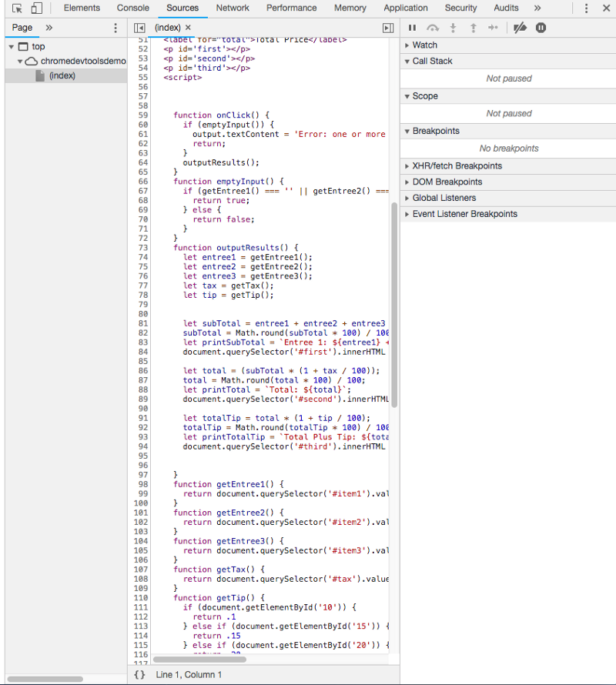Click the inspect element picker icon
Viewport: 616px width, 685px height.
pyautogui.click(x=17, y=8)
